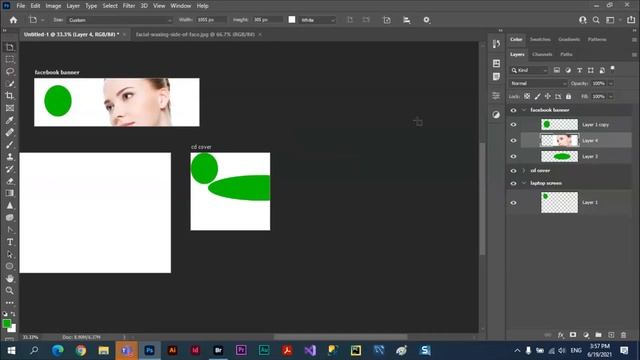Open the Window menu

(x=180, y=6)
